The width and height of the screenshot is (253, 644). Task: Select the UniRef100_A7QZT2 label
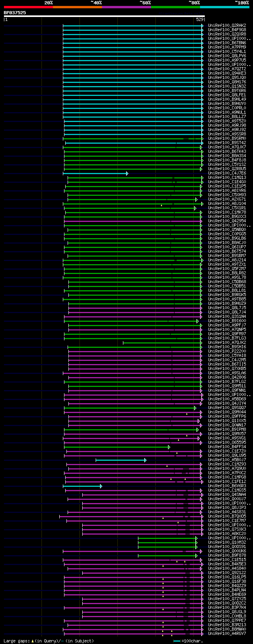tap(227, 69)
